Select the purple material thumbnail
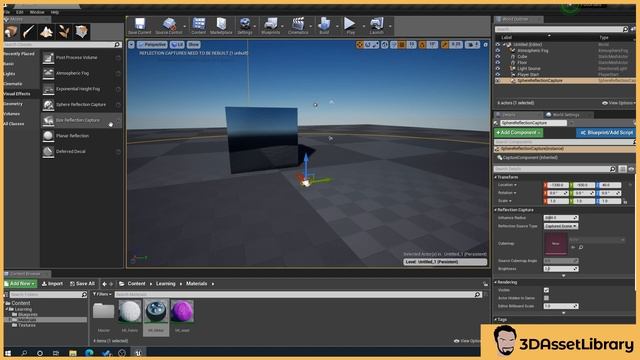The image size is (640, 360). point(182,311)
